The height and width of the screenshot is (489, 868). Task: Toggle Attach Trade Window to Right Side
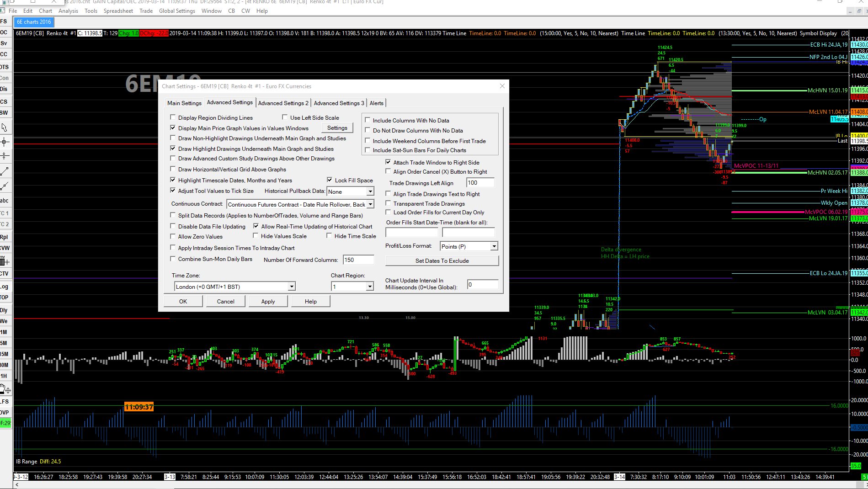(388, 162)
